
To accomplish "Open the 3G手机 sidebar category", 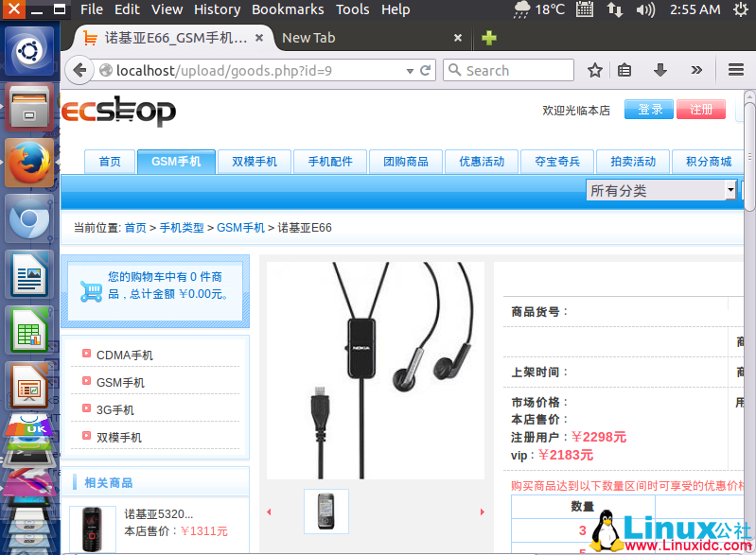I will pyautogui.click(x=115, y=410).
